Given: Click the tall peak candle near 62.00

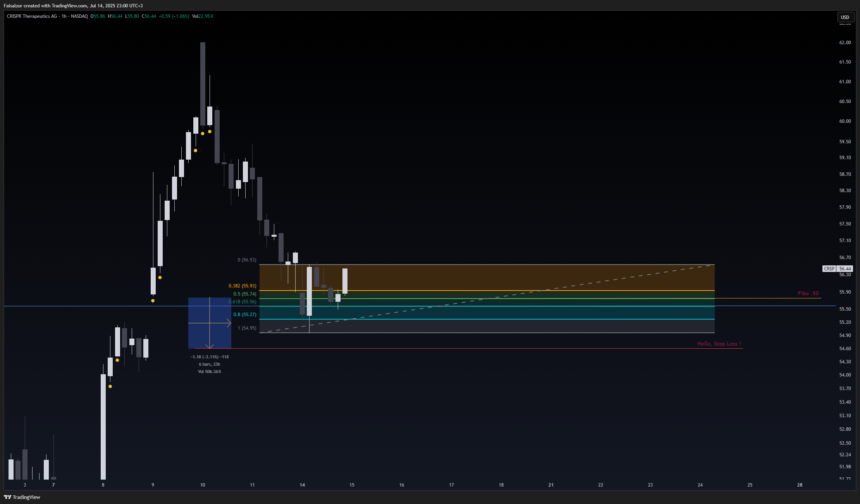Looking at the screenshot, I should pos(203,84).
